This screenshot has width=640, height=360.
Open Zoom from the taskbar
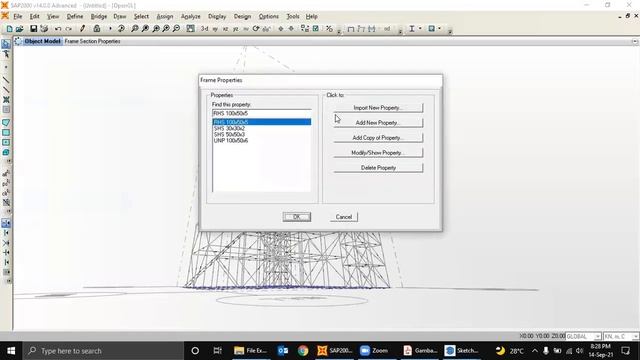pyautogui.click(x=374, y=351)
